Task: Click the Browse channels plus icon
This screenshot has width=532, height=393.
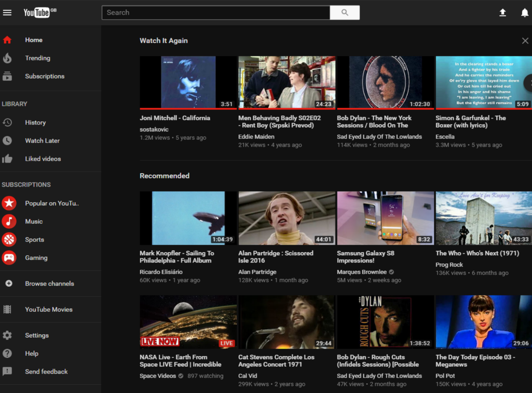Action: pyautogui.click(x=9, y=284)
